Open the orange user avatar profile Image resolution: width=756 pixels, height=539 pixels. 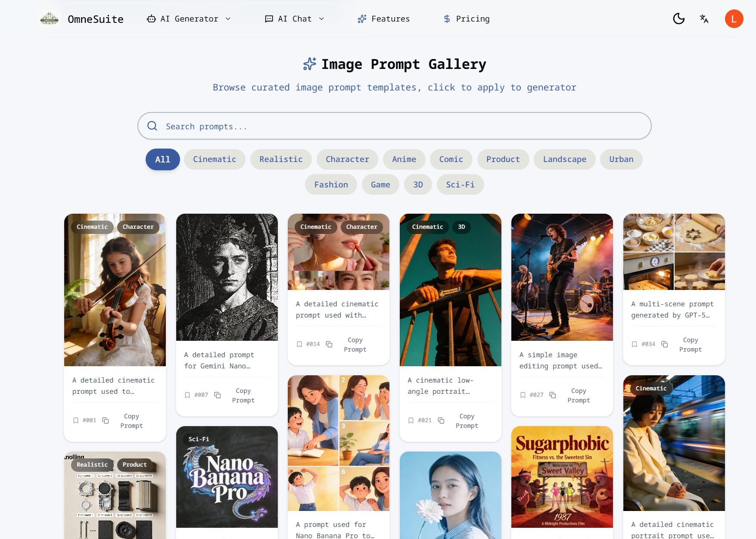click(734, 19)
